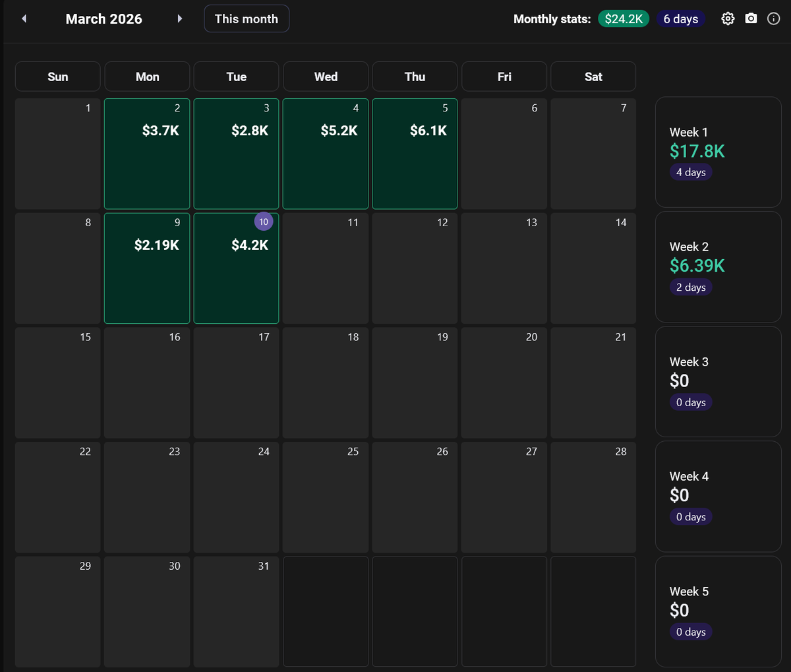
Task: Open March 9 cell showing $2.19K
Action: click(147, 268)
